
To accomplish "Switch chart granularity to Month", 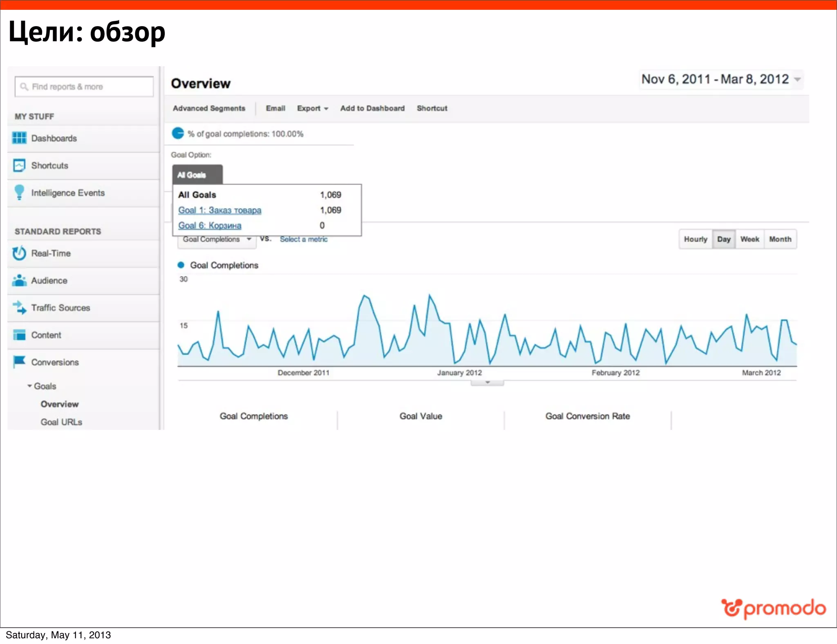I will pyautogui.click(x=780, y=239).
